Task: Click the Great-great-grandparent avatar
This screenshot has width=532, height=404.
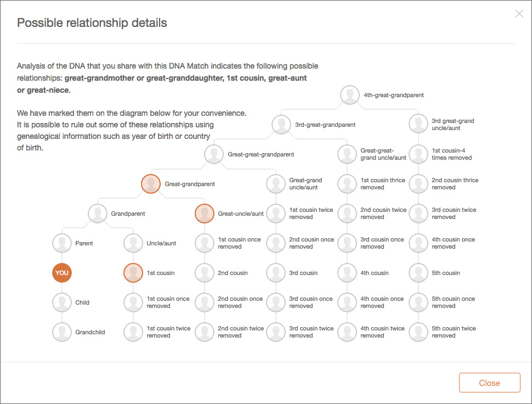Action: (x=214, y=154)
